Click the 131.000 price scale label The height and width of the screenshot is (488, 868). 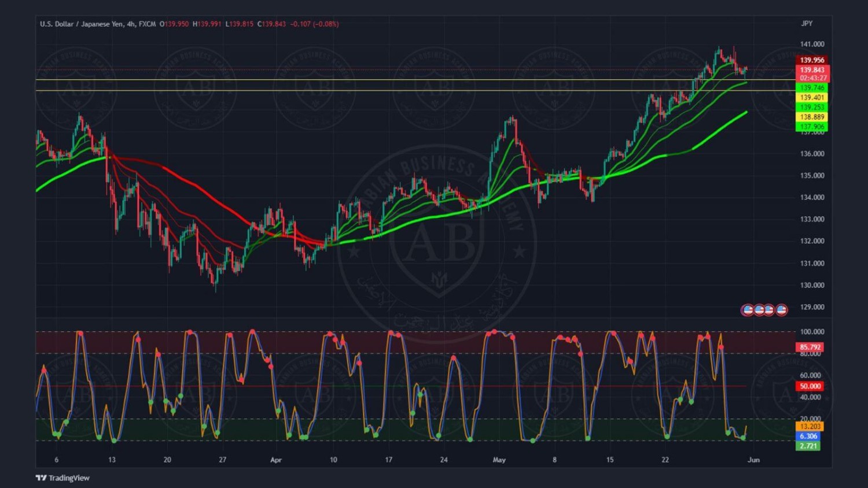[812, 263]
